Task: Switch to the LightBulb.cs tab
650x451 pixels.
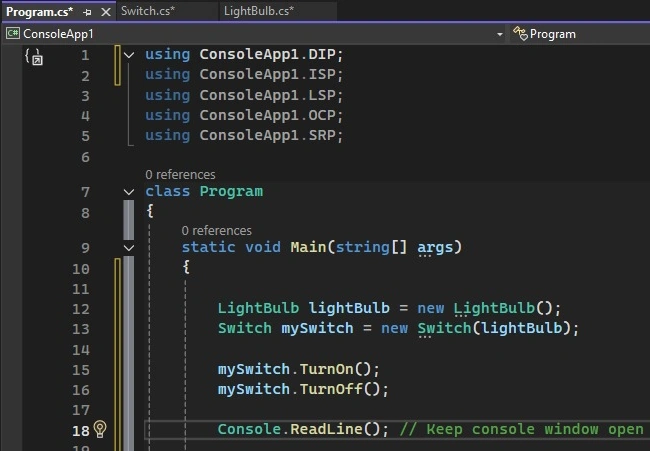Action: pos(259,11)
